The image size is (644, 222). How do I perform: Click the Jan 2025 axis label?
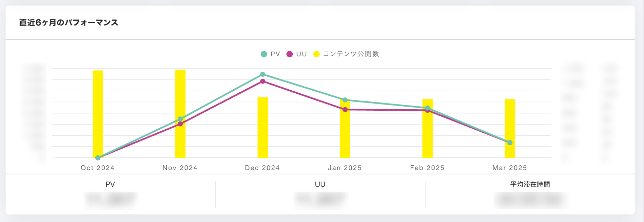pos(345,168)
